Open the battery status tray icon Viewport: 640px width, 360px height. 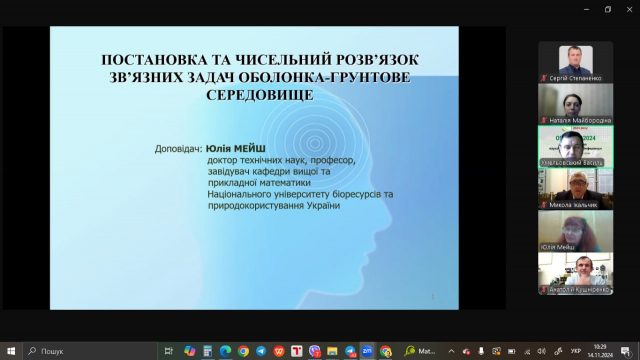pos(511,351)
